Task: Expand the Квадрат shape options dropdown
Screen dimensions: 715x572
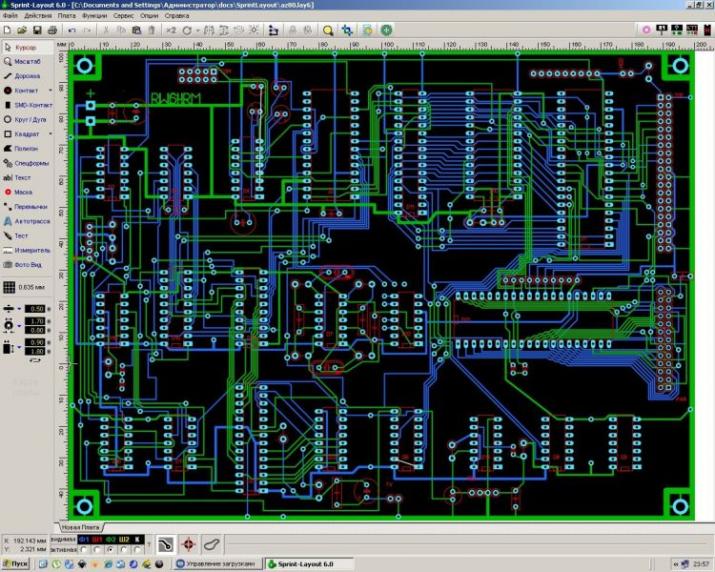Action: click(x=51, y=133)
